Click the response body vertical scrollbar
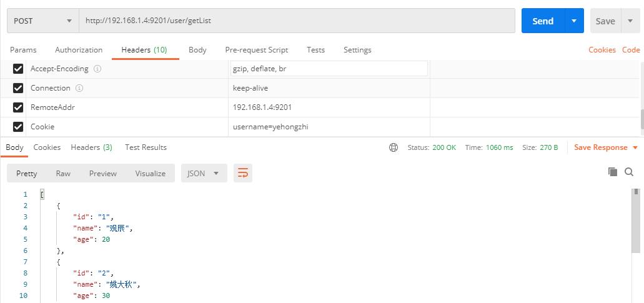 636,221
